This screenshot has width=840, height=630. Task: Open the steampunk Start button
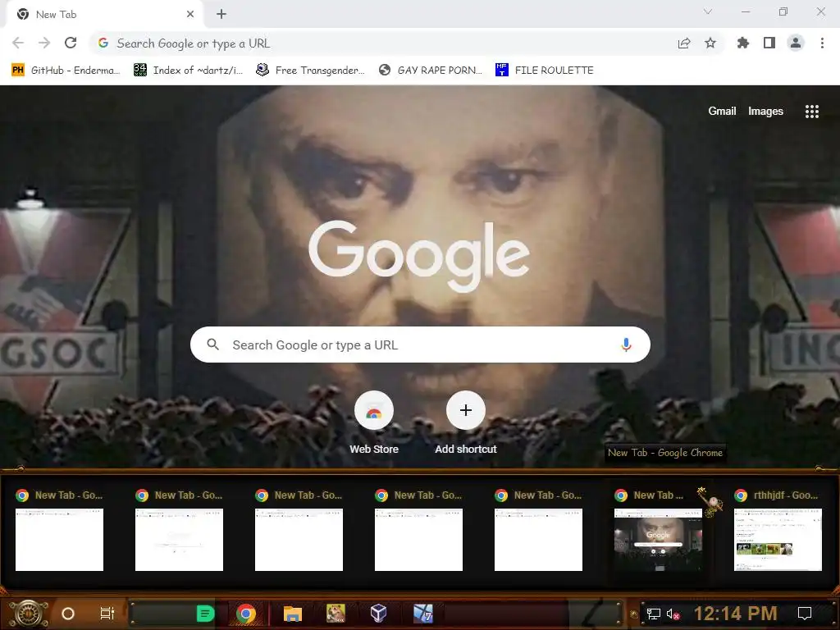click(x=29, y=613)
